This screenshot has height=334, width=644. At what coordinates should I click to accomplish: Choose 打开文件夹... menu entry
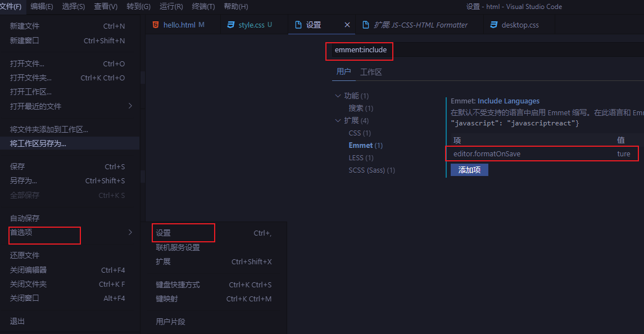(70, 78)
